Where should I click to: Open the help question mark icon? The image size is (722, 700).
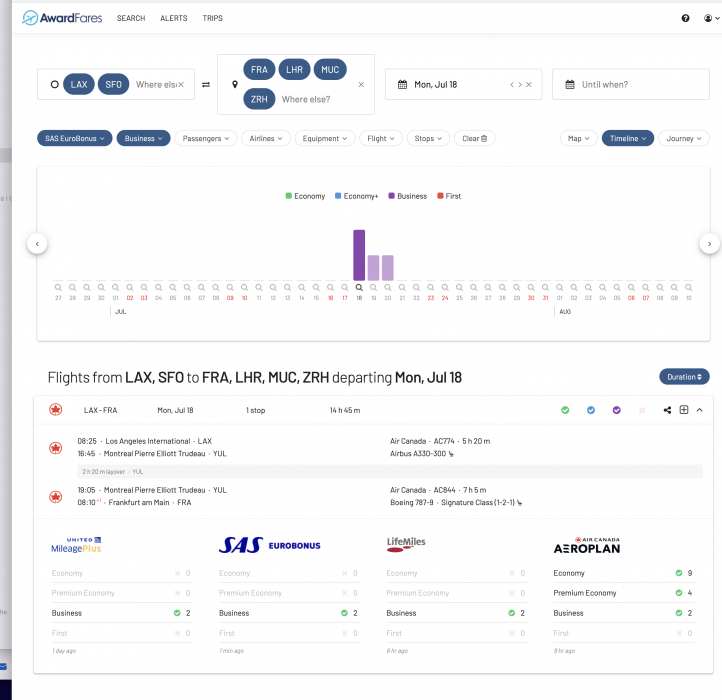[685, 18]
